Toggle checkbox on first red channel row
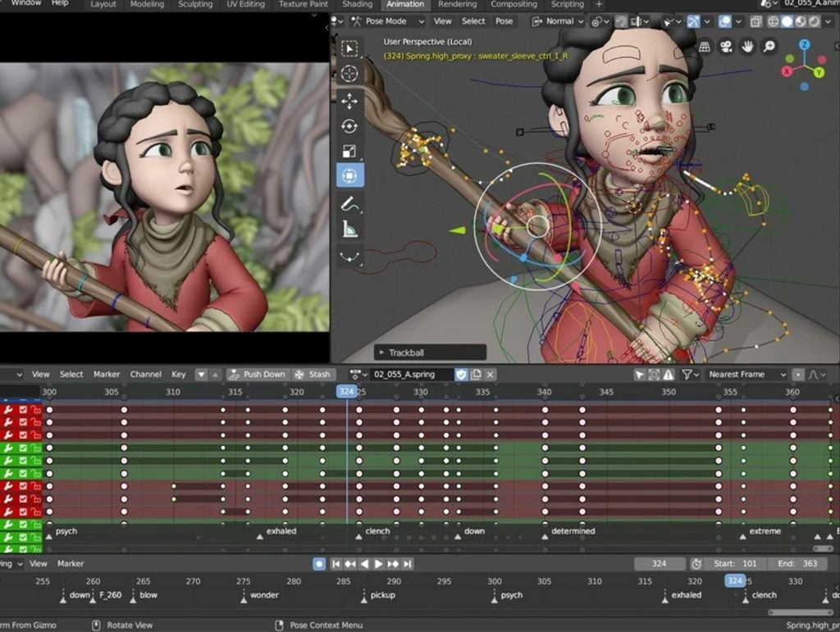840x632 pixels. (x=23, y=410)
